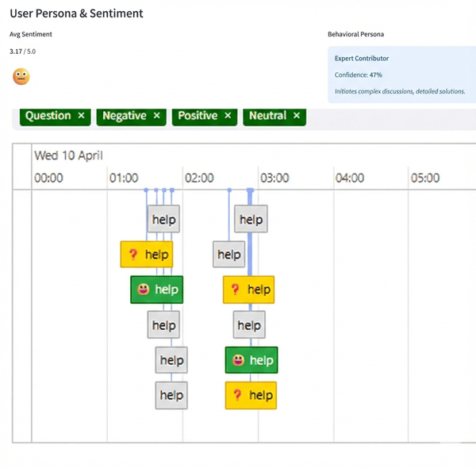Click the 00:00 hour label on timeline
Image resolution: width=476 pixels, height=468 pixels.
(x=48, y=178)
